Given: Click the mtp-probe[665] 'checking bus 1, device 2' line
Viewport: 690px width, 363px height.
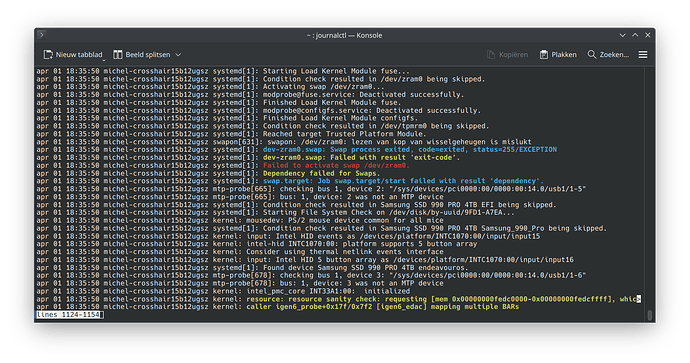Looking at the screenshot, I should 311,189.
